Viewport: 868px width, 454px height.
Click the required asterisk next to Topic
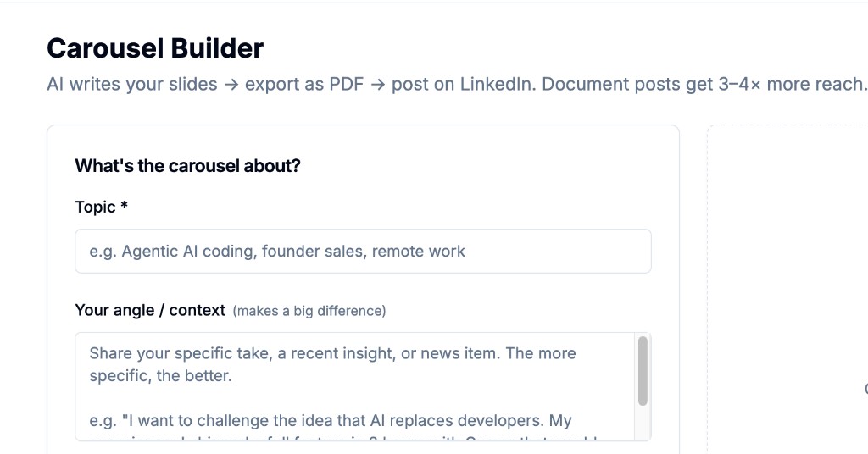pyautogui.click(x=124, y=206)
